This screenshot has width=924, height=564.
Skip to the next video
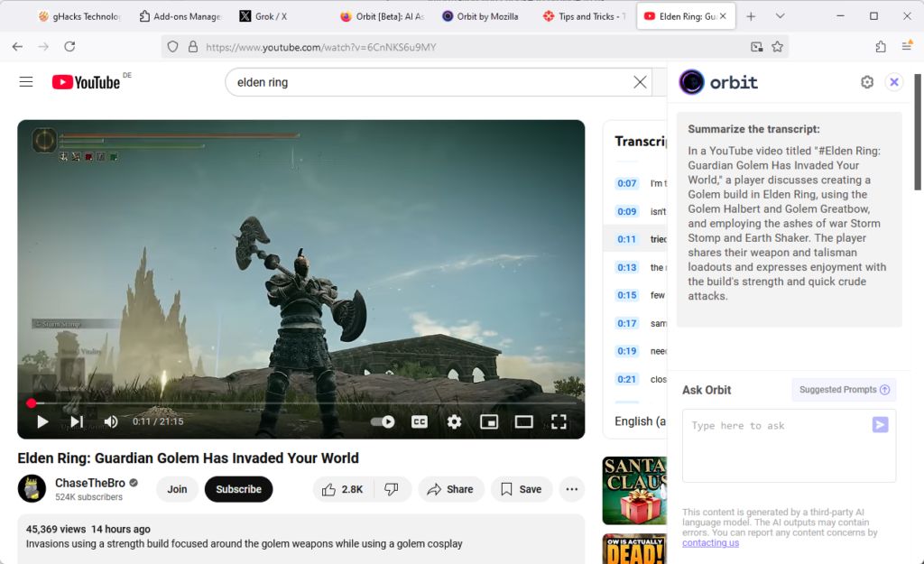pyautogui.click(x=77, y=421)
